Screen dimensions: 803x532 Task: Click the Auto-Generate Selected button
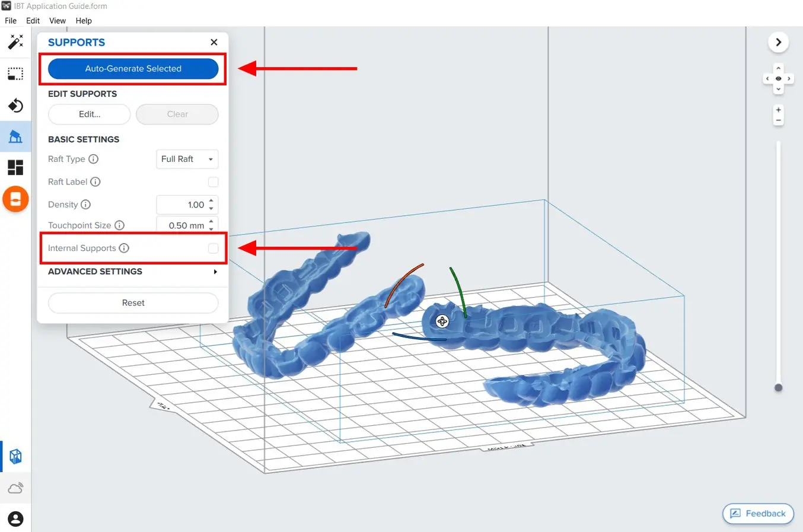[x=133, y=69]
